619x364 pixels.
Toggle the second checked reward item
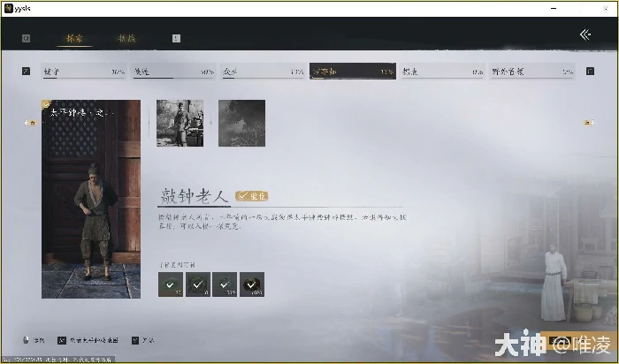pyautogui.click(x=196, y=284)
